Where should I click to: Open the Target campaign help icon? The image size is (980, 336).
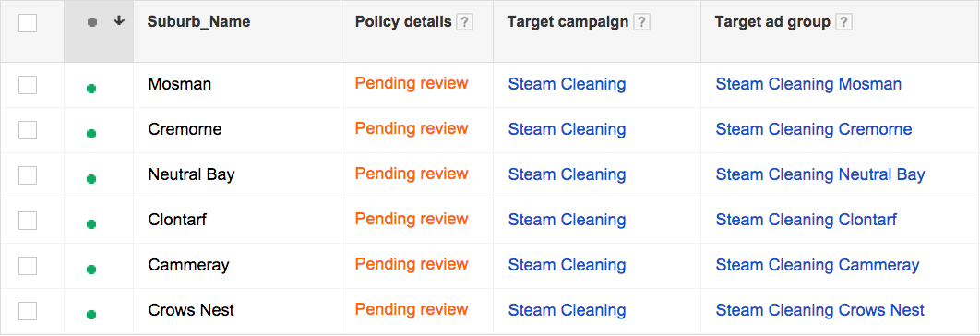click(642, 22)
